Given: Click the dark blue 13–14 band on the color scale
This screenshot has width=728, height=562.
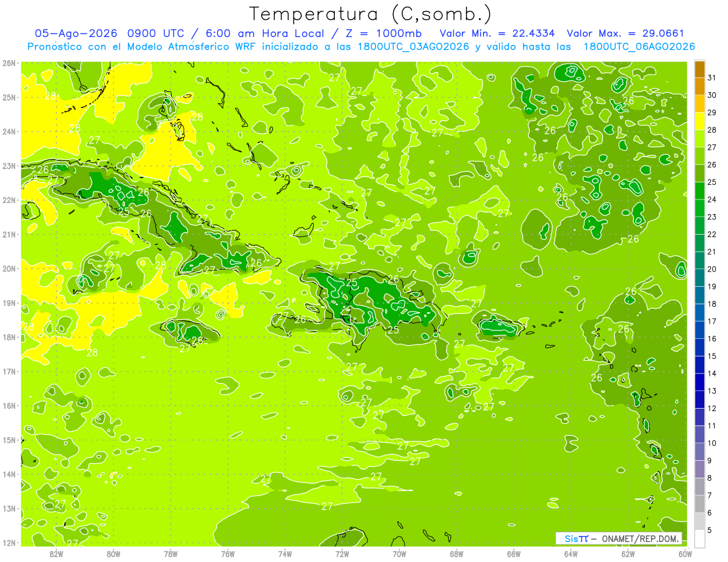Looking at the screenshot, I should coord(699,383).
